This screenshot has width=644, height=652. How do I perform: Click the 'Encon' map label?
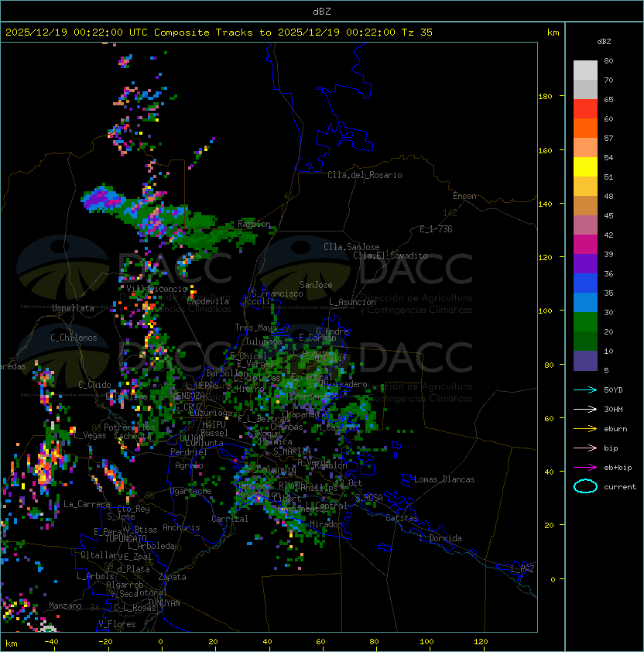click(x=464, y=196)
